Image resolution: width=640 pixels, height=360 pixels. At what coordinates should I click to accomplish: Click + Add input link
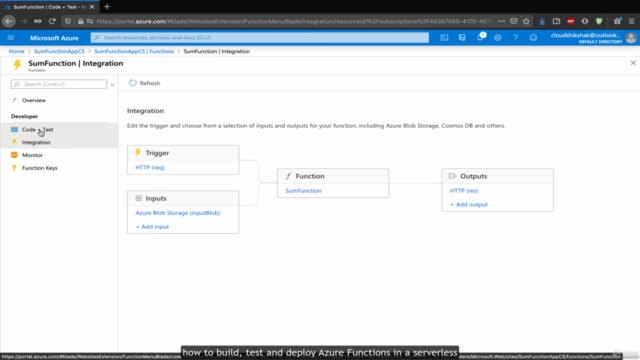coord(152,227)
